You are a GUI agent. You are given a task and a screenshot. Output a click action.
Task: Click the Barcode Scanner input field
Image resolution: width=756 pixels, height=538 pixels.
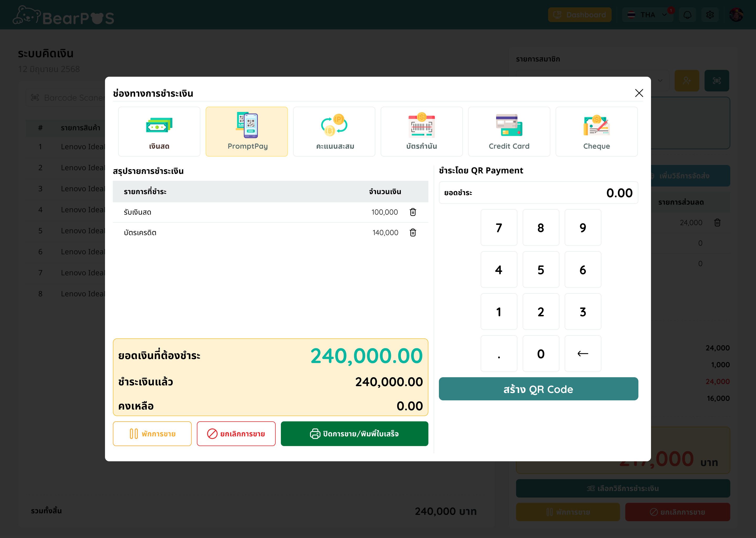tap(66, 98)
